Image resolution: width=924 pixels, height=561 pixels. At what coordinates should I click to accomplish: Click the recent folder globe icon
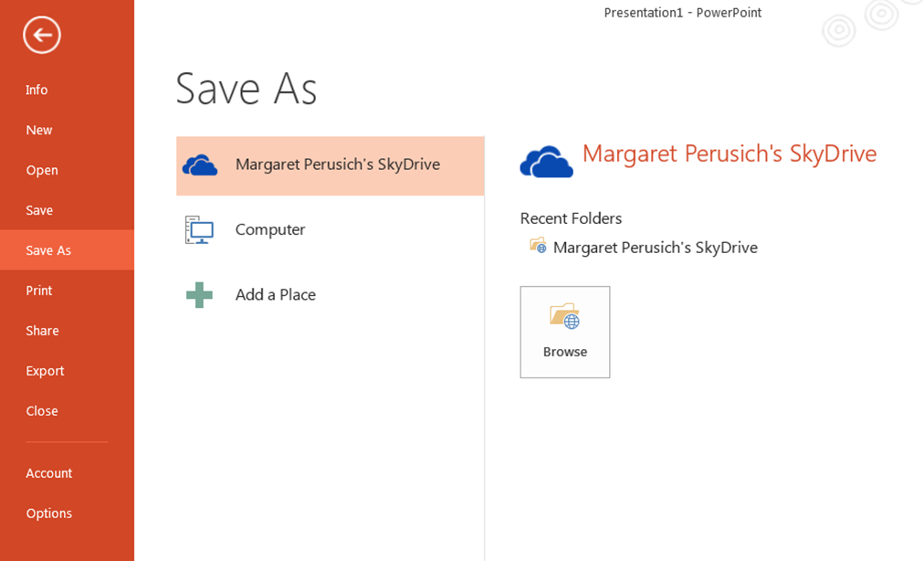tap(538, 246)
